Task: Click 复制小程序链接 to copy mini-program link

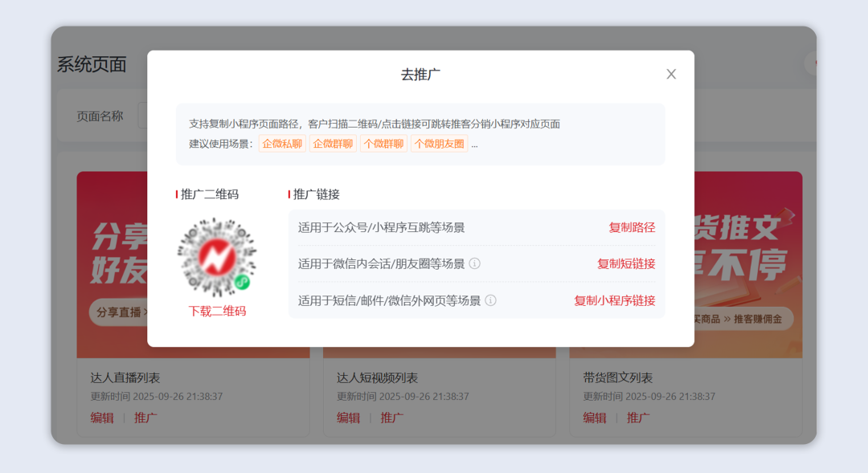Action: 616,301
